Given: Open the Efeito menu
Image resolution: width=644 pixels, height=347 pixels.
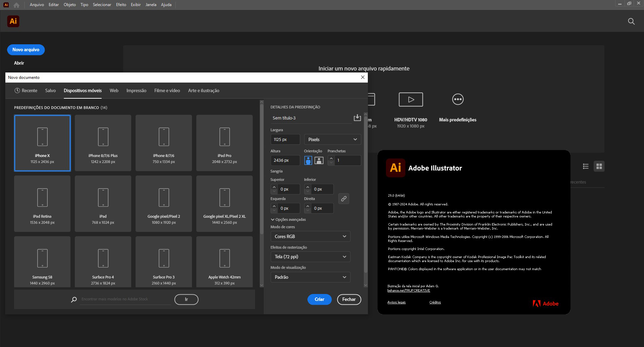Looking at the screenshot, I should (x=121, y=5).
